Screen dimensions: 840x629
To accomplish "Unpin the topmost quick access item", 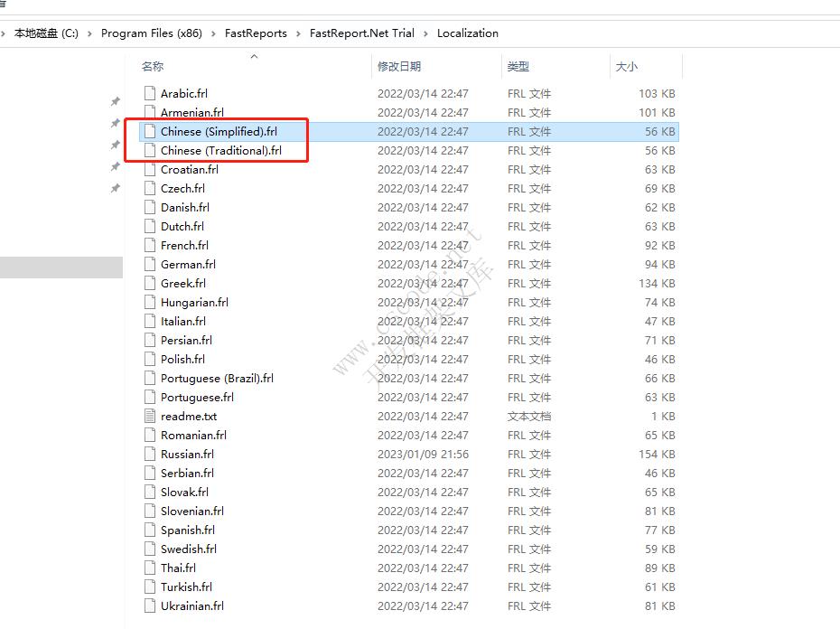I will (115, 101).
